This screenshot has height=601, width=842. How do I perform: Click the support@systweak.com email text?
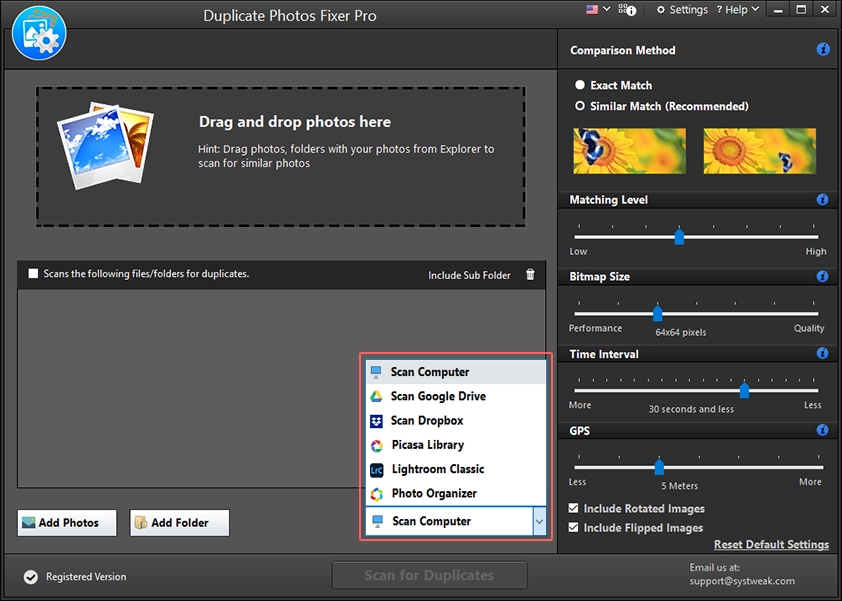[742, 581]
